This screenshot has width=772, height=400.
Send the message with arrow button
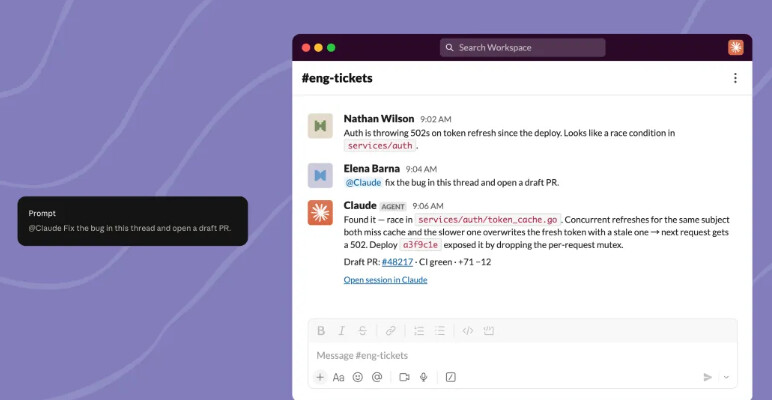pyautogui.click(x=708, y=377)
